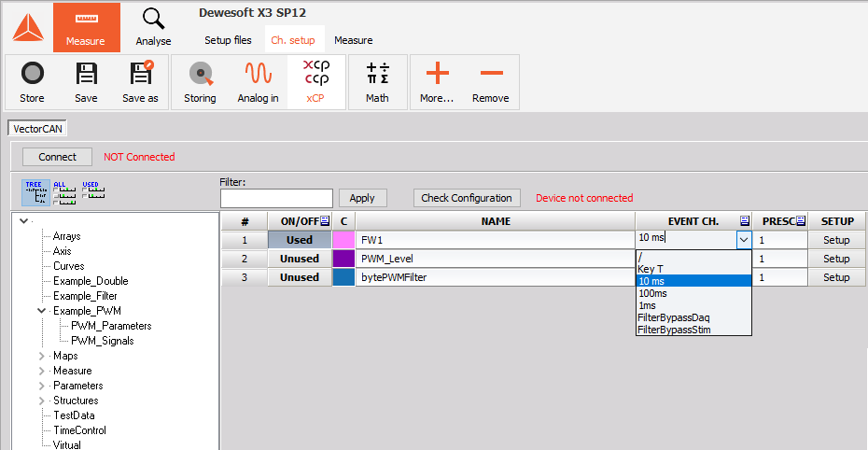
Task: Select Arrays in the tree
Action: point(67,236)
